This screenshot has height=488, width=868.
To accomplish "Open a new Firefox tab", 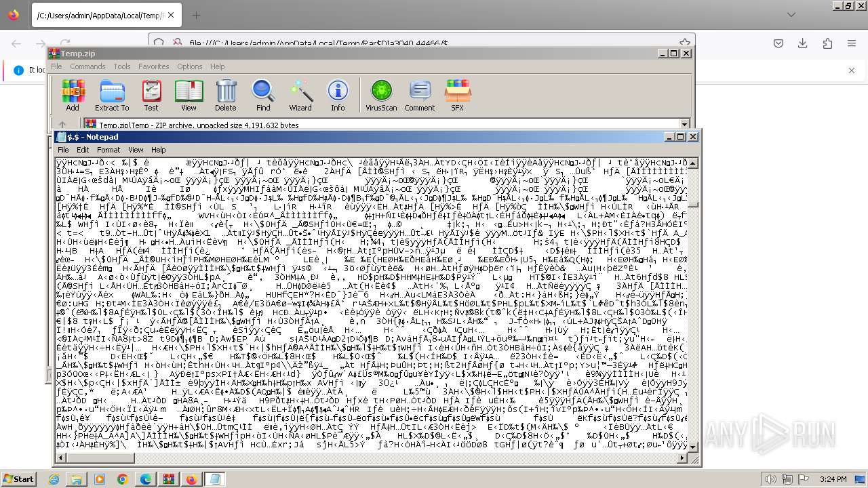I will click(x=196, y=15).
